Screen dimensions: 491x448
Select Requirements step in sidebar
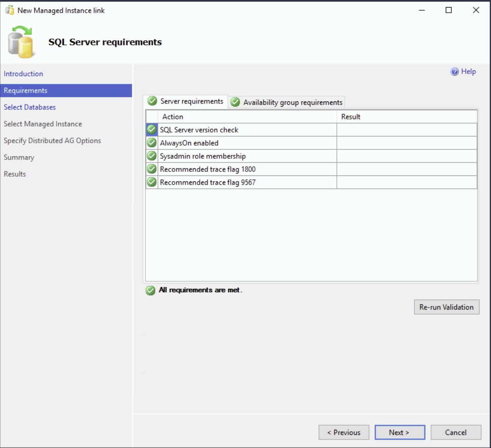click(66, 90)
